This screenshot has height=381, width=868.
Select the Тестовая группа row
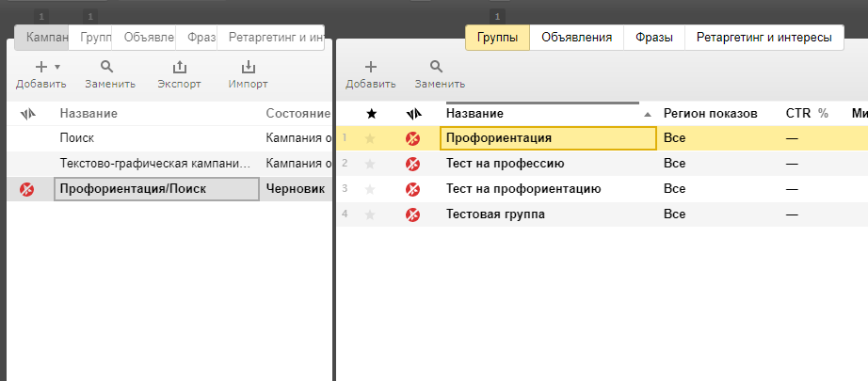(x=603, y=214)
